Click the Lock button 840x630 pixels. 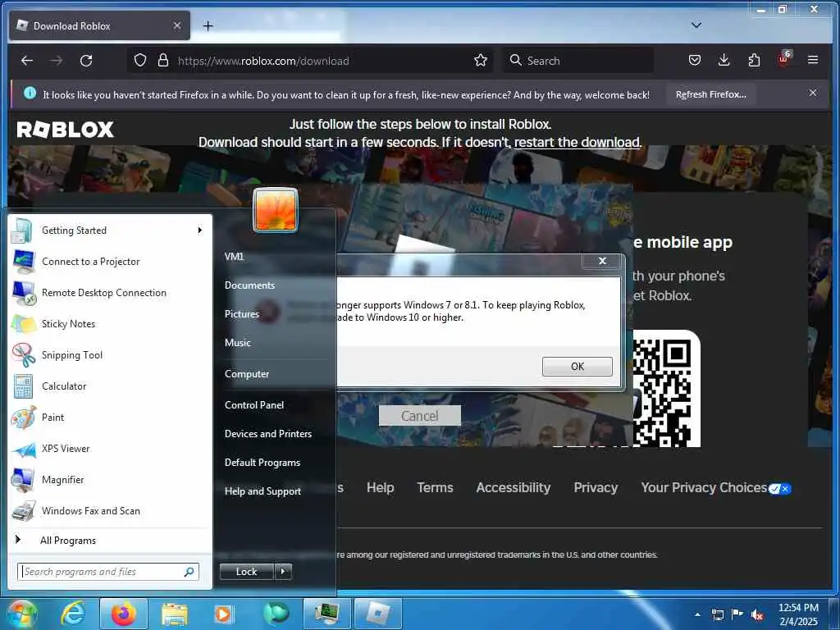tap(246, 572)
